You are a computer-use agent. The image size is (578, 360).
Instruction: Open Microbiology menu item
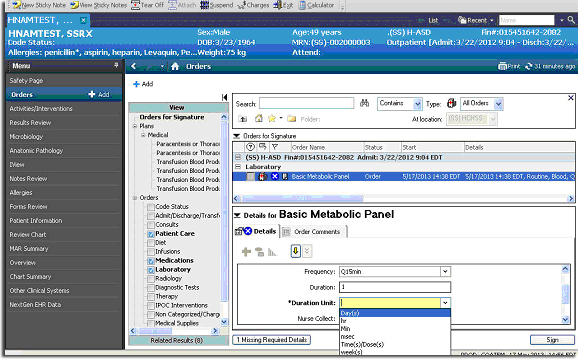26,136
